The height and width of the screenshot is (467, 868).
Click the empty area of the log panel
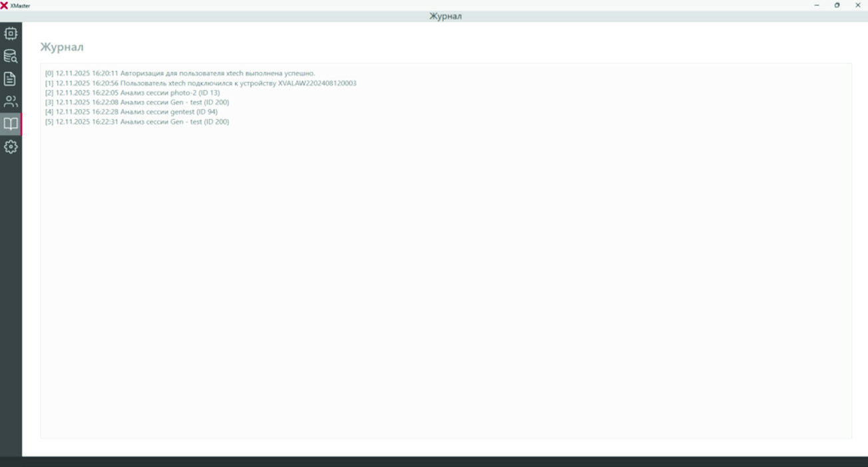pyautogui.click(x=446, y=279)
